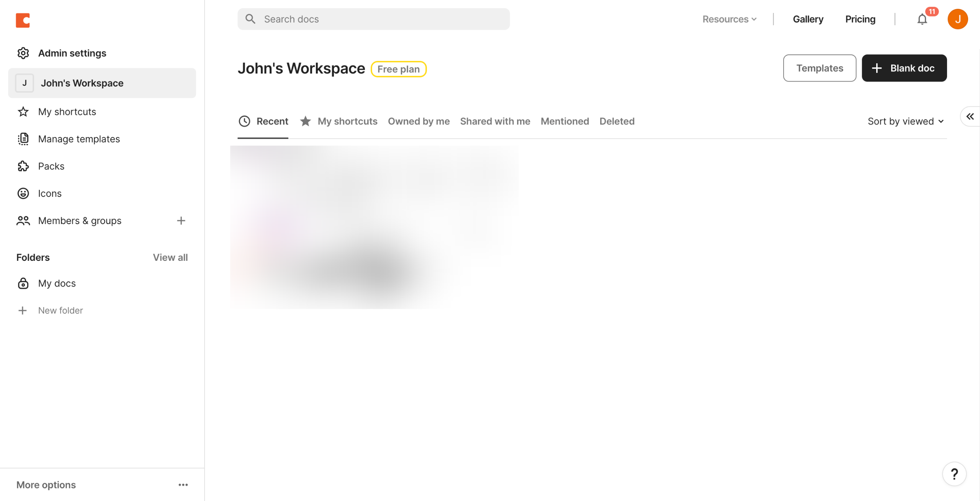The image size is (980, 501).
Task: Open Sort by viewed dropdown
Action: point(905,121)
